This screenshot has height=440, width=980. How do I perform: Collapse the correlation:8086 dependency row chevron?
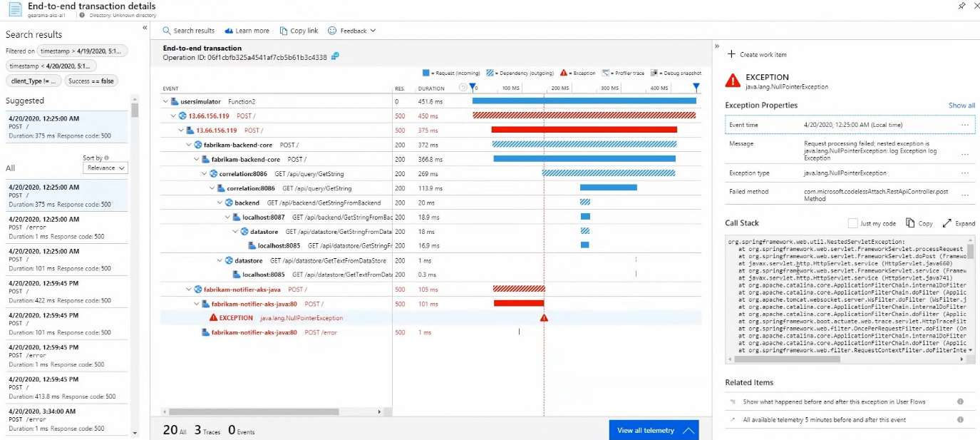(x=205, y=173)
